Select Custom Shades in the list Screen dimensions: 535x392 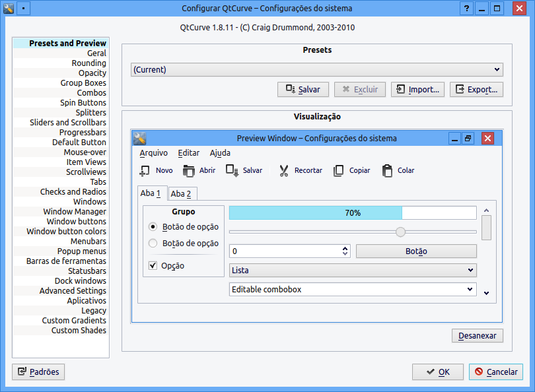click(x=61, y=330)
